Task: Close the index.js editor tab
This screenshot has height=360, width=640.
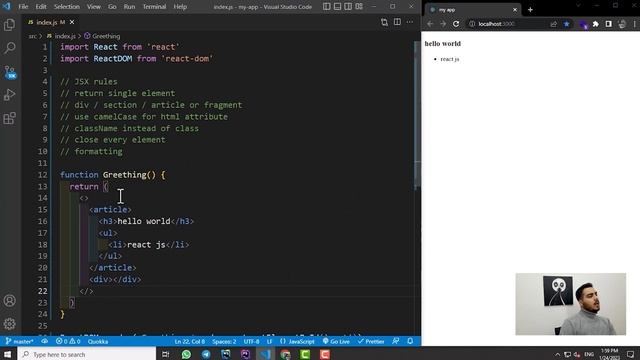Action: click(72, 22)
